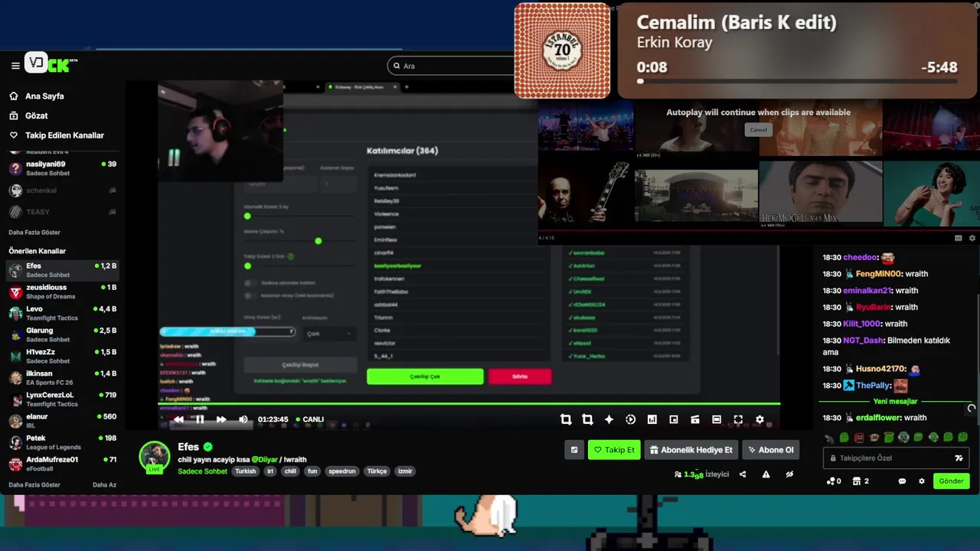Open the hamburger sidebar menu
This screenshot has width=980, height=551.
(x=15, y=66)
